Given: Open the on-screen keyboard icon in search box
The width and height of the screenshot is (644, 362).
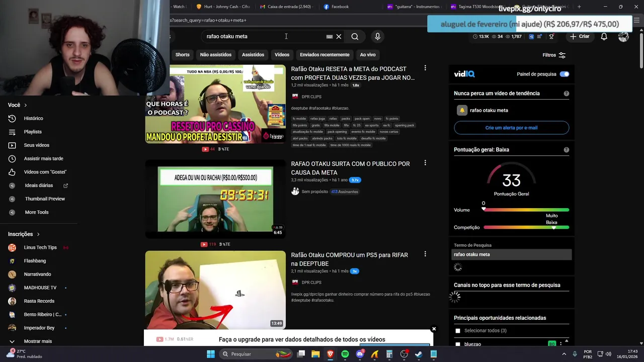Looking at the screenshot, I should tap(329, 36).
